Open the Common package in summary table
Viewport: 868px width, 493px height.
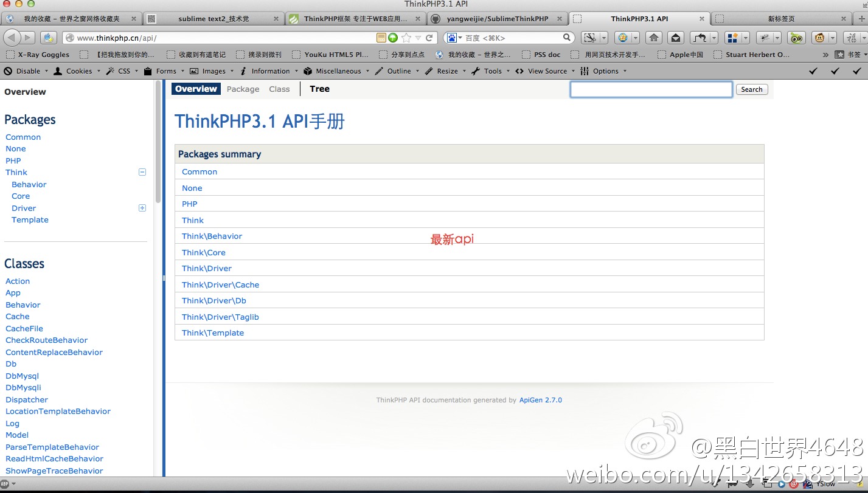[x=200, y=171]
